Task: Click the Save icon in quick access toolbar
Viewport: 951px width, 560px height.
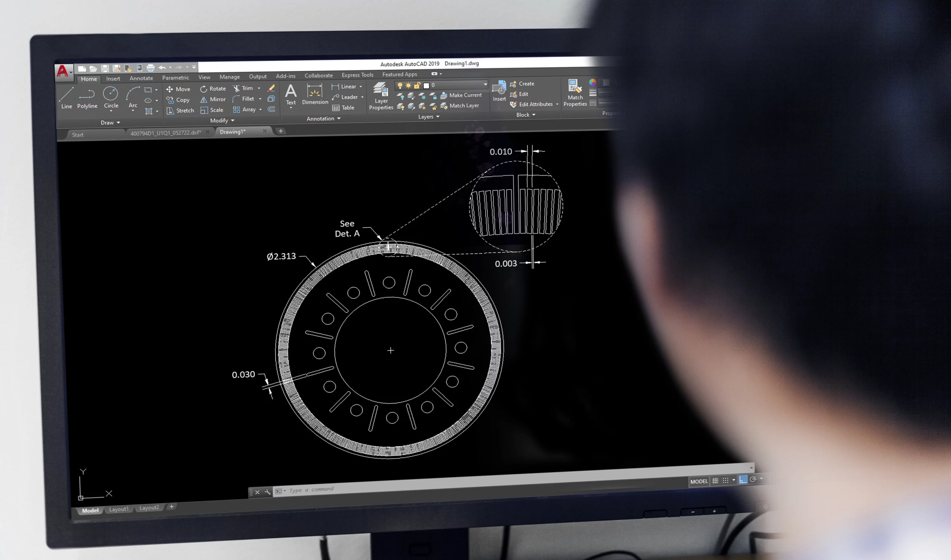Action: (x=105, y=68)
